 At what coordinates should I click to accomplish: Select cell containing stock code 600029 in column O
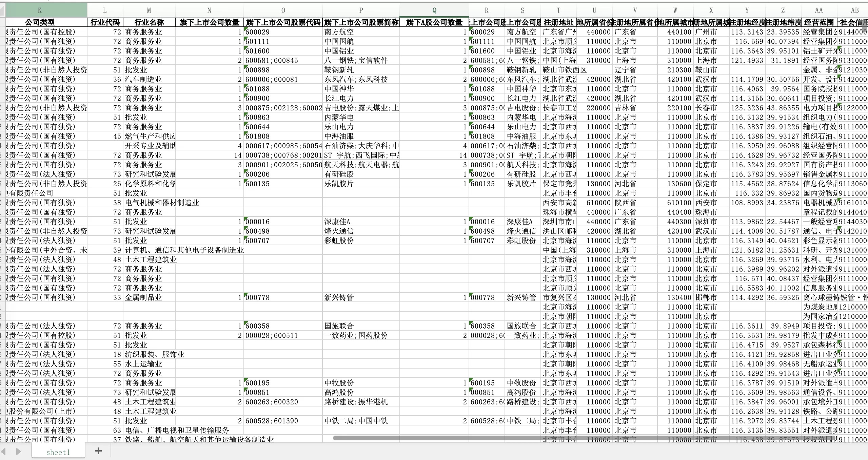(283, 32)
